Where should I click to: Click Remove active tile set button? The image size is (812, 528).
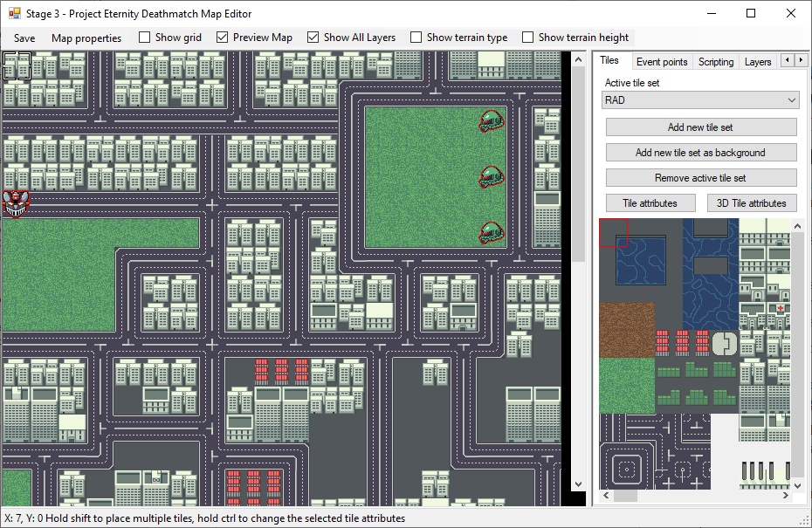pos(700,178)
